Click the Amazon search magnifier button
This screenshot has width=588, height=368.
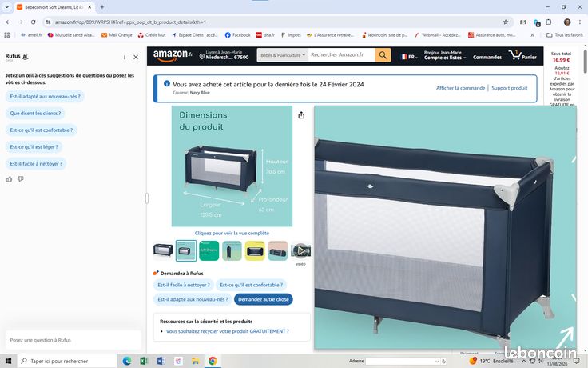click(x=383, y=55)
